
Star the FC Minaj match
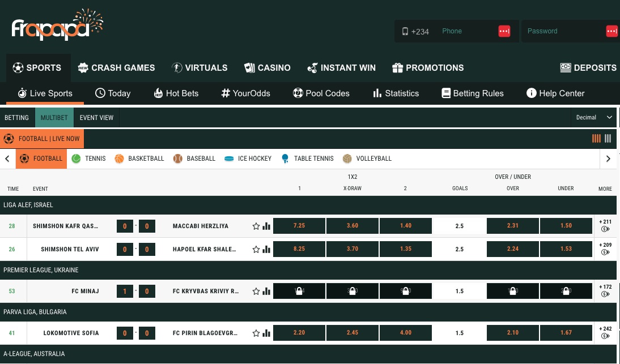(256, 292)
